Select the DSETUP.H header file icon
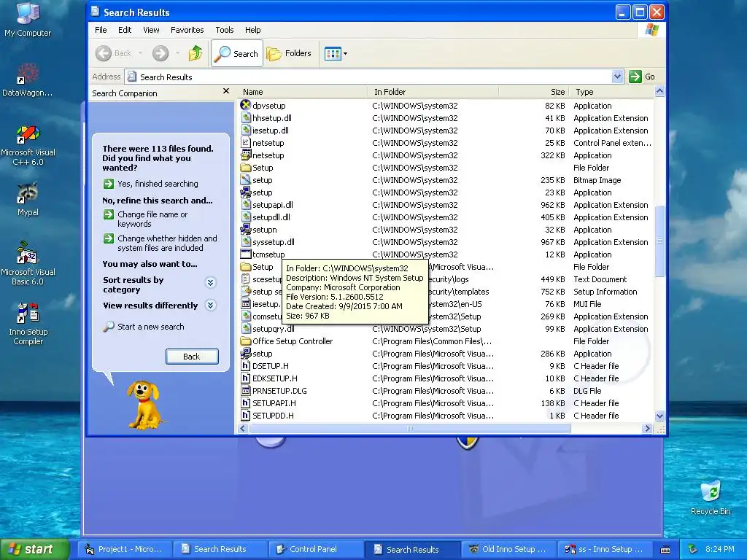Viewport: 747px width, 560px height. tap(245, 366)
